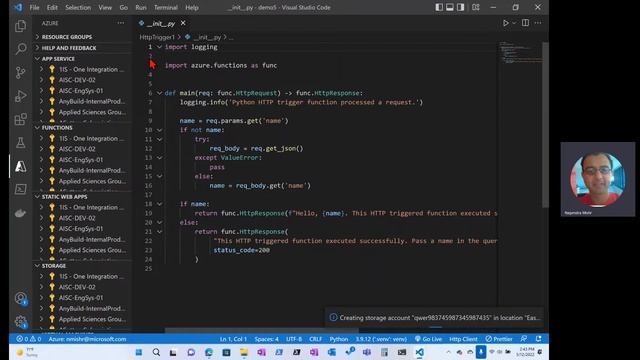This screenshot has width=640, height=360.
Task: Split the editor to the right
Action: (x=525, y=23)
